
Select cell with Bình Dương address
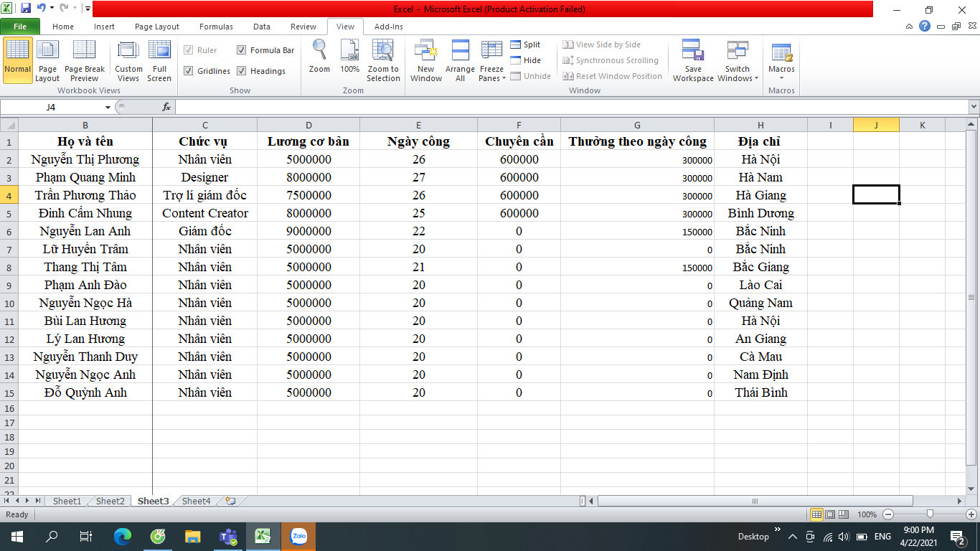[x=760, y=213]
